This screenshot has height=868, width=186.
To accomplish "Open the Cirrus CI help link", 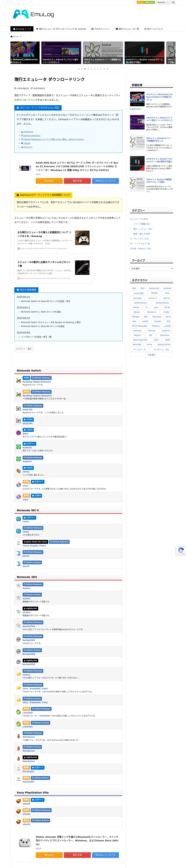I will (x=27, y=147).
